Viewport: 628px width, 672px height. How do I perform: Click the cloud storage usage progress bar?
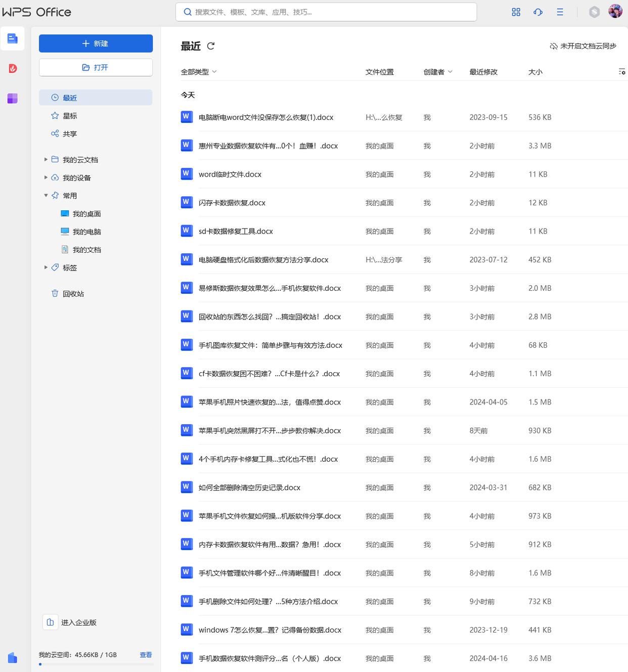[96, 664]
